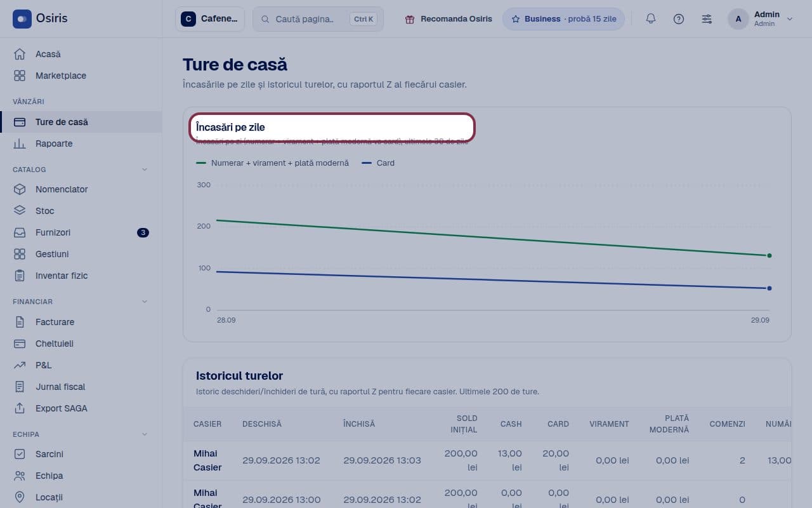This screenshot has height=508, width=812.
Task: Click the Stoc layers icon
Action: 20,211
